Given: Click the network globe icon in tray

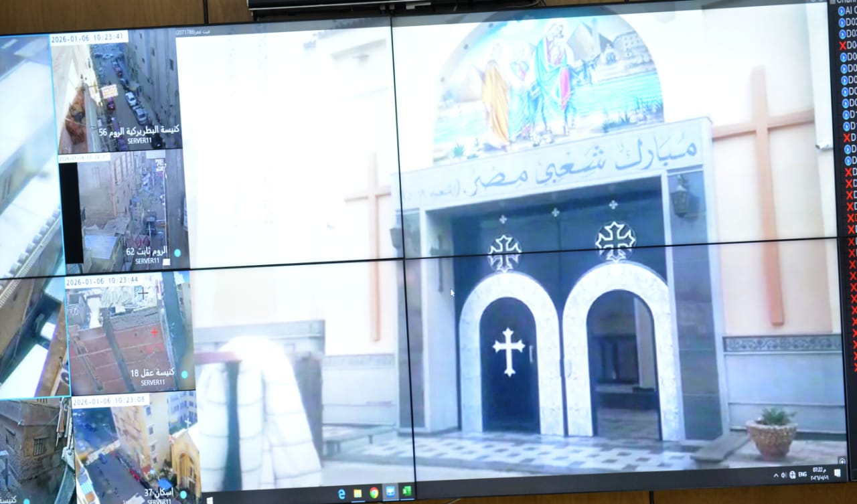Looking at the screenshot, I should point(793,475).
